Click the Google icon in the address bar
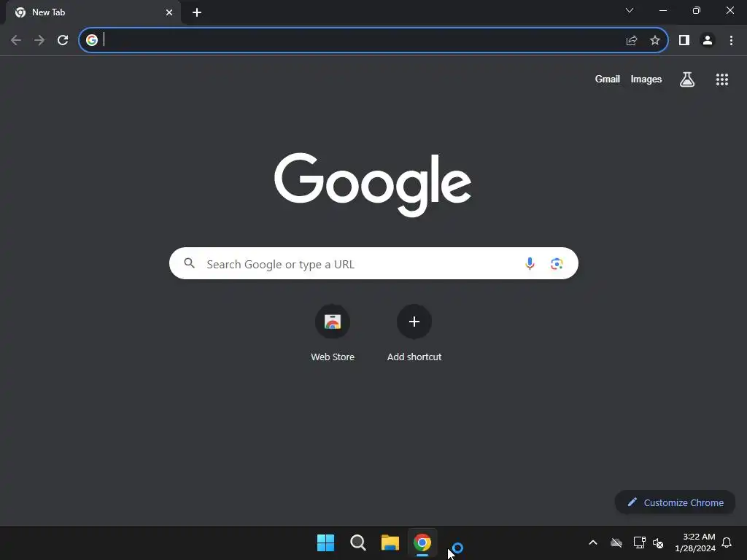This screenshot has width=747, height=560. 92,40
